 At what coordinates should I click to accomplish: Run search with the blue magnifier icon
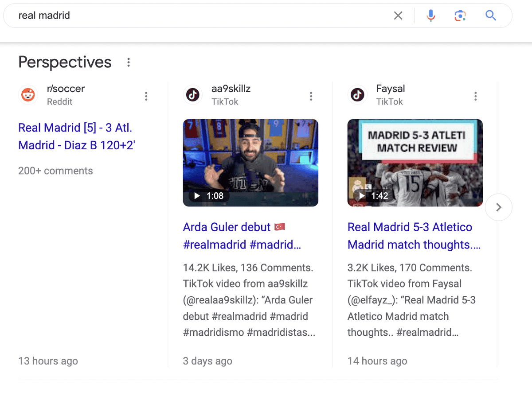490,16
